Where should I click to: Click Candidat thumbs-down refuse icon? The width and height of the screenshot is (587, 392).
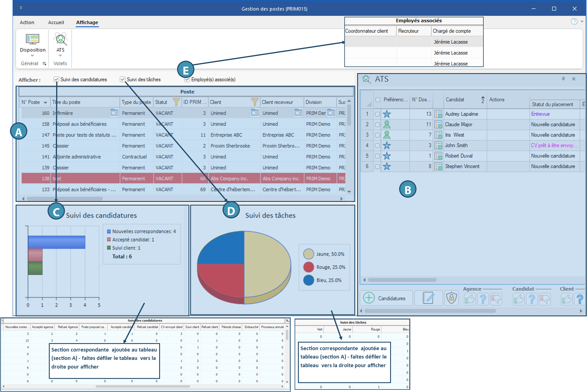coord(545,299)
